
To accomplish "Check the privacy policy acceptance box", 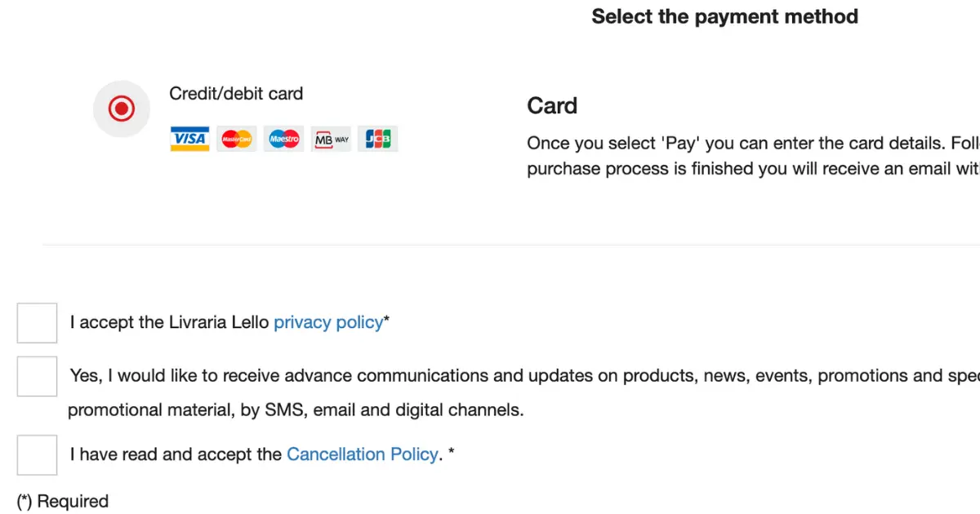I will click(x=37, y=323).
